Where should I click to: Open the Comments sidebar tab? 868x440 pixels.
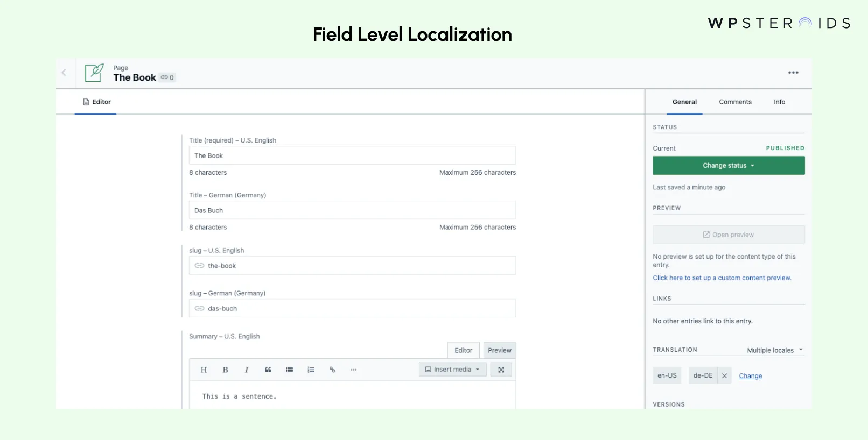pos(735,102)
